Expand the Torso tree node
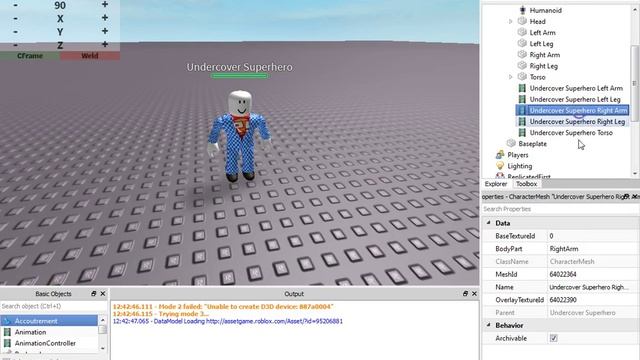Image resolution: width=640 pixels, height=360 pixels. pyautogui.click(x=510, y=77)
